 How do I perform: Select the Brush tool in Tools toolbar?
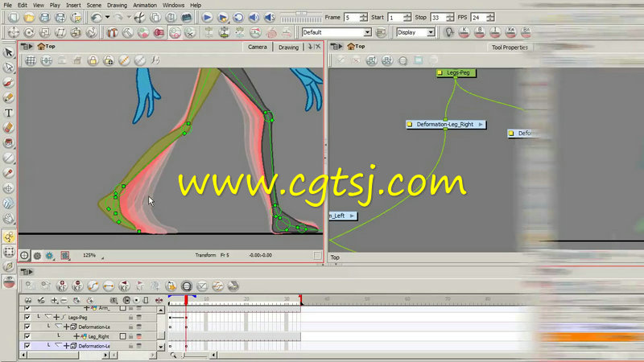click(9, 83)
